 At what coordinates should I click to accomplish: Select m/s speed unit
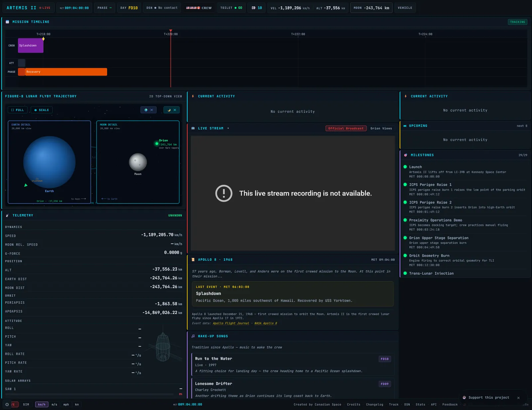click(54, 404)
